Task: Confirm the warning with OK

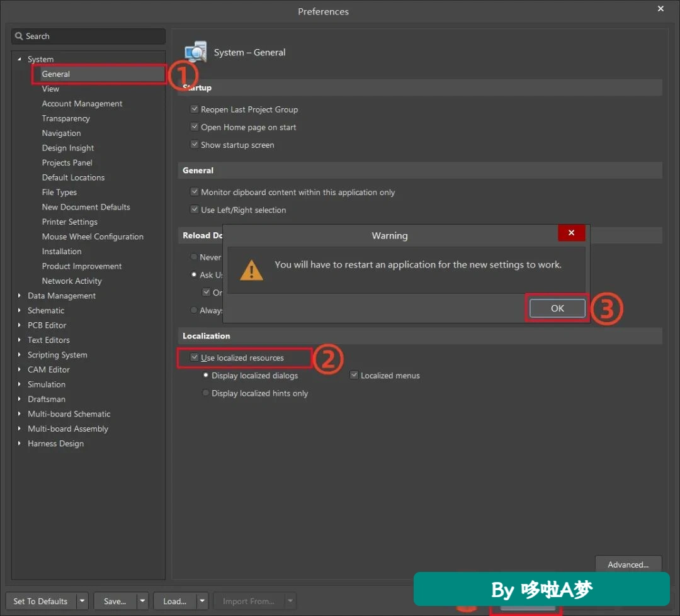Action: 557,308
